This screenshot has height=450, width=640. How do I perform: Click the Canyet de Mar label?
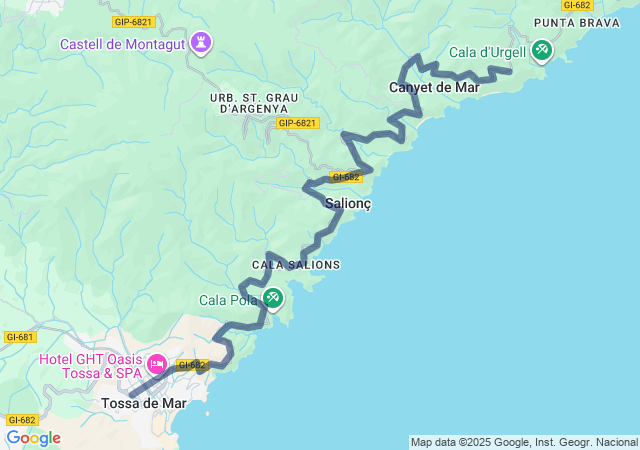tap(434, 87)
